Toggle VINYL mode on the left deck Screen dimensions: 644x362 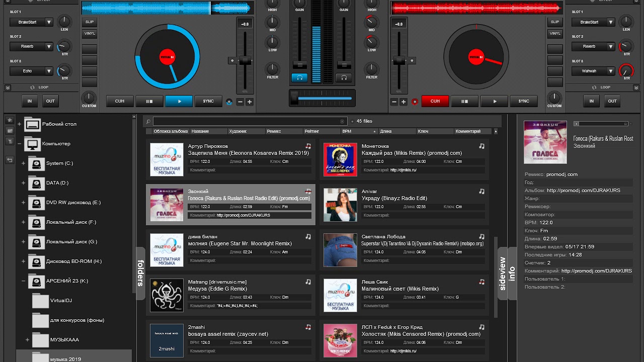tap(90, 34)
